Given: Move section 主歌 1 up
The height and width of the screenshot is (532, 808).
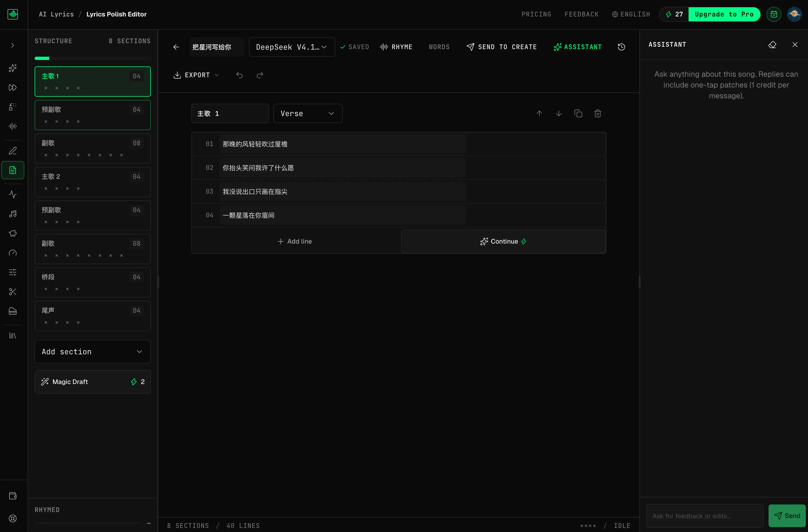Looking at the screenshot, I should 539,113.
